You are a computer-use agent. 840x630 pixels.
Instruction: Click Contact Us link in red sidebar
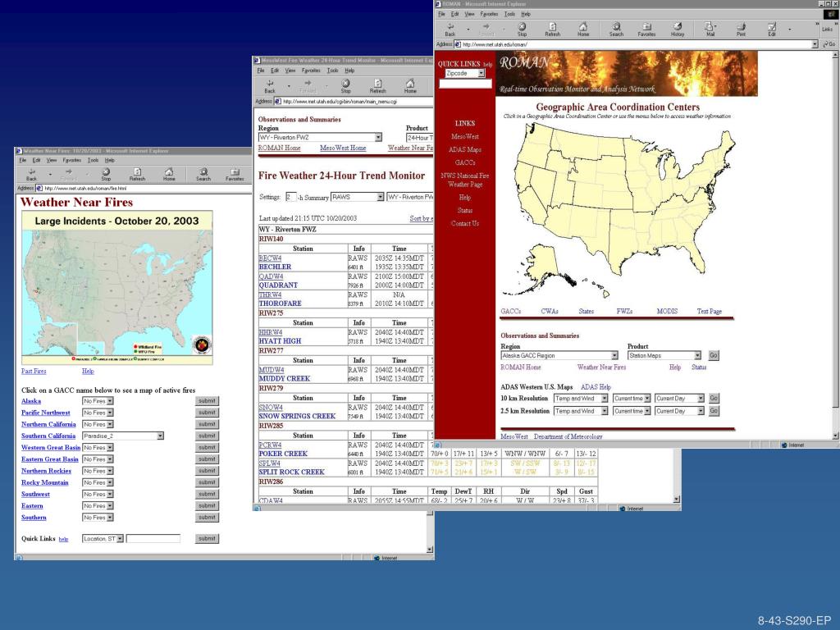pos(465,223)
